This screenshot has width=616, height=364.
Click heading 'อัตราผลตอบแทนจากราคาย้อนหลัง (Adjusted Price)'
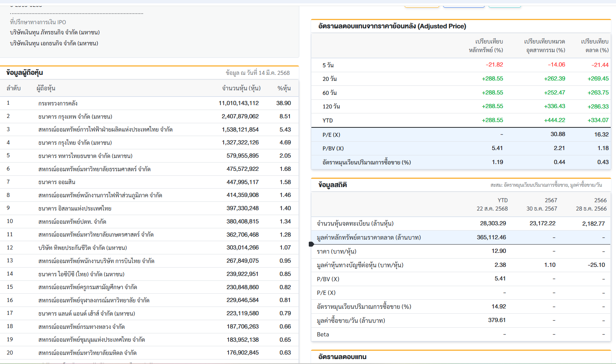click(392, 26)
